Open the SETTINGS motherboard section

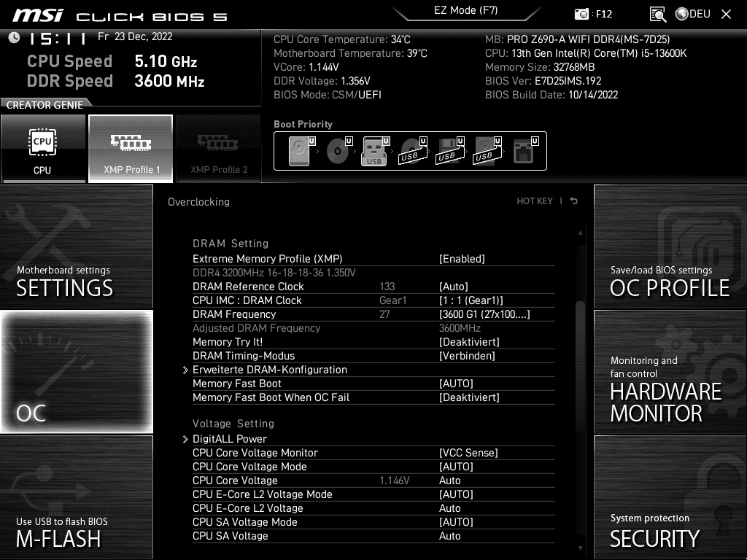tap(76, 246)
